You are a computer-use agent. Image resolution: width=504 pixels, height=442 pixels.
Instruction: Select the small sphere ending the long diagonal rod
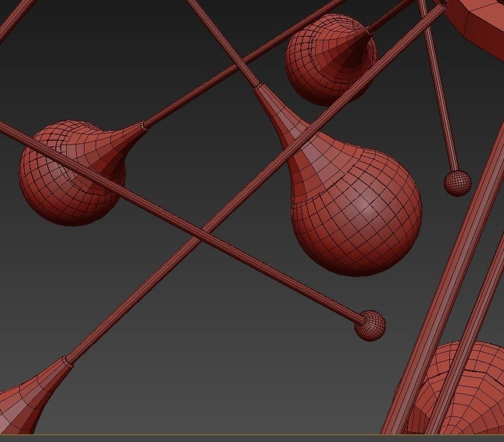pyautogui.click(x=370, y=326)
